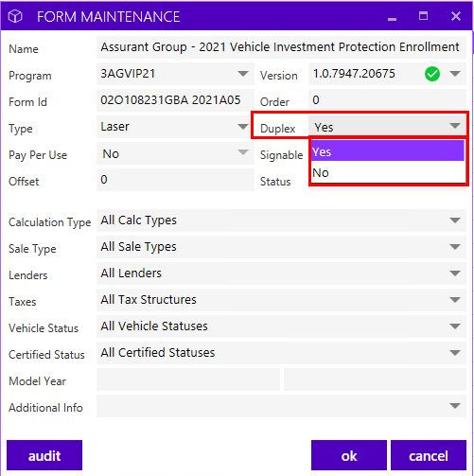Open the Additional Info dropdown arrow
Image resolution: width=474 pixels, height=476 pixels.
click(455, 406)
